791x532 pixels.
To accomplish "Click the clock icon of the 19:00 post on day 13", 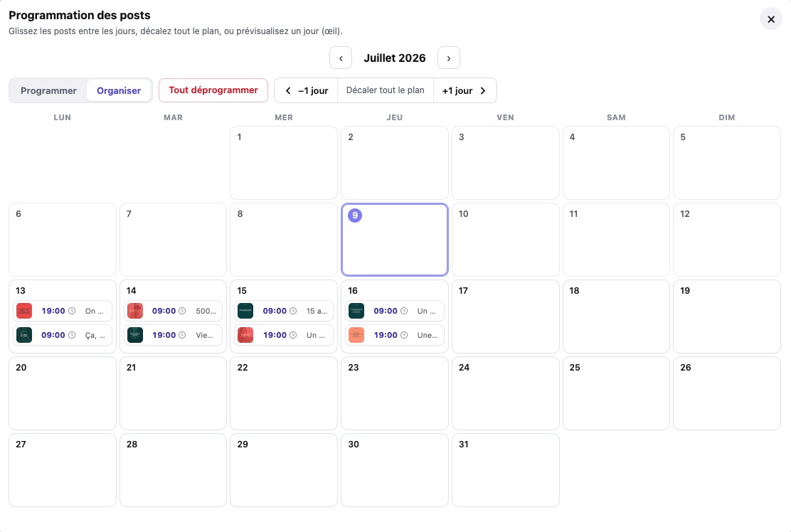I will coord(72,311).
